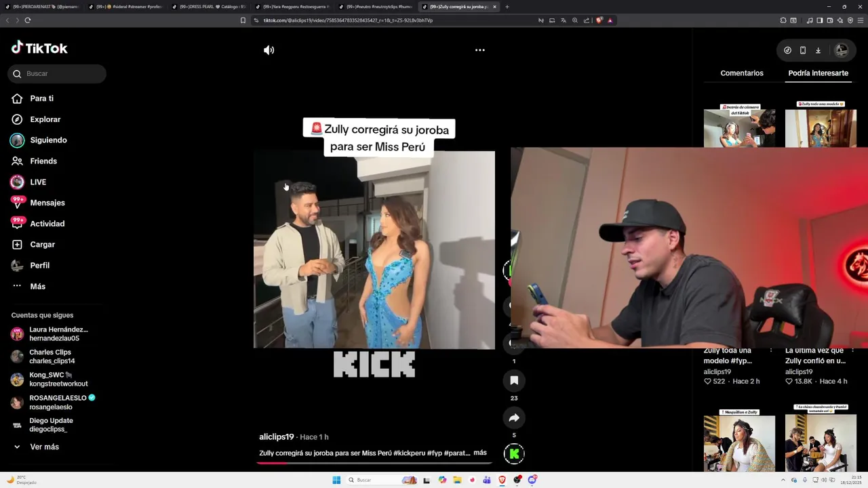Open weather widget showing 20°C
The height and width of the screenshot is (488, 868).
(22, 480)
